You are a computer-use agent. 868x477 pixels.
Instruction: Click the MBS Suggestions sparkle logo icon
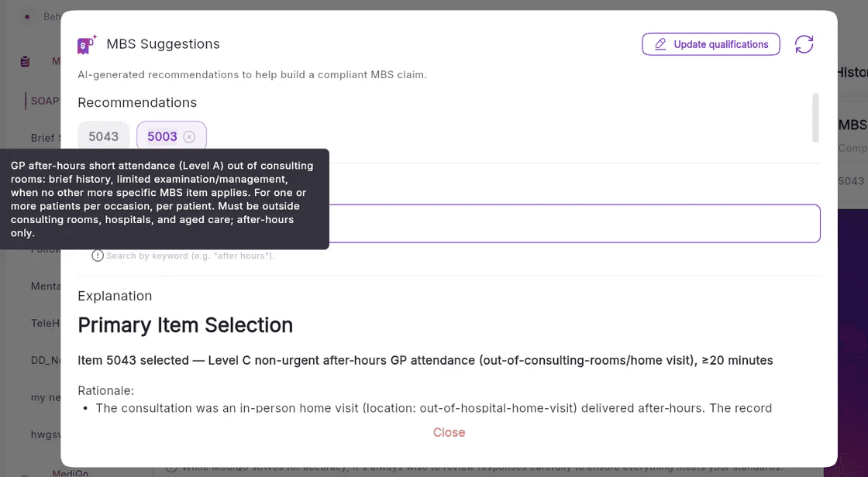(x=87, y=44)
